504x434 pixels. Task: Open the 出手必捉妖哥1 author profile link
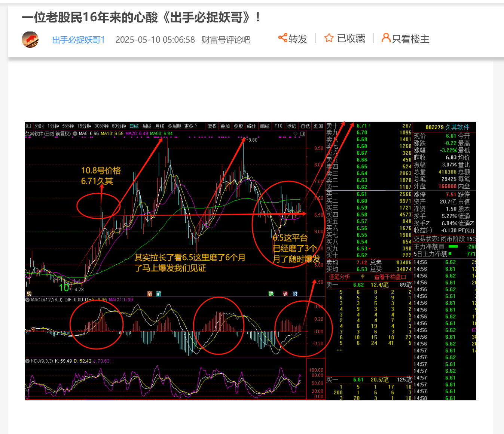point(78,40)
